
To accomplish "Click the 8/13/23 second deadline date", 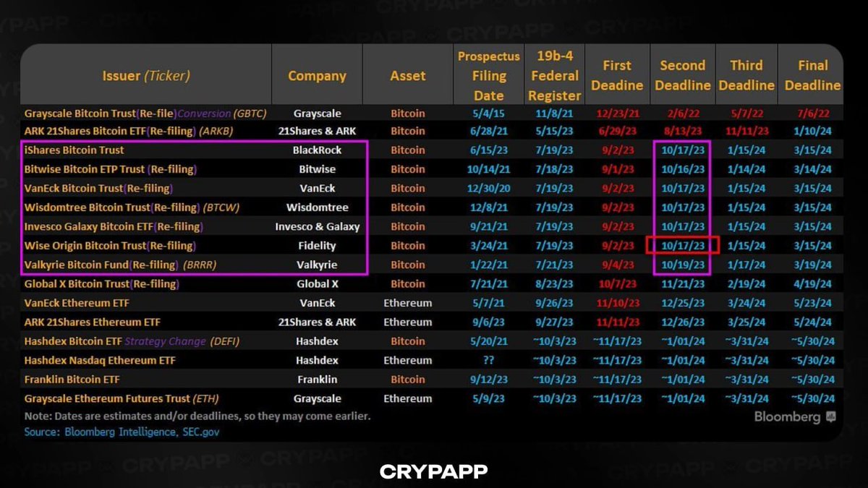I will pyautogui.click(x=682, y=131).
